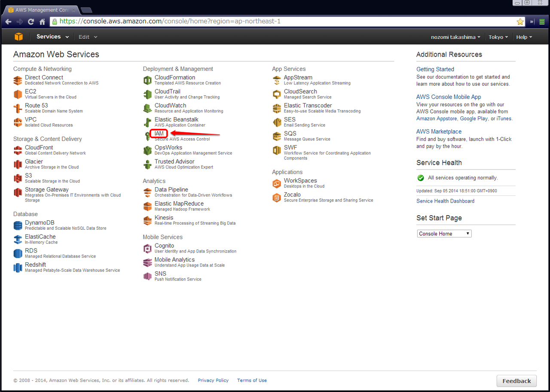The height and width of the screenshot is (392, 550).
Task: View the Service Health Dashboard link
Action: [445, 201]
